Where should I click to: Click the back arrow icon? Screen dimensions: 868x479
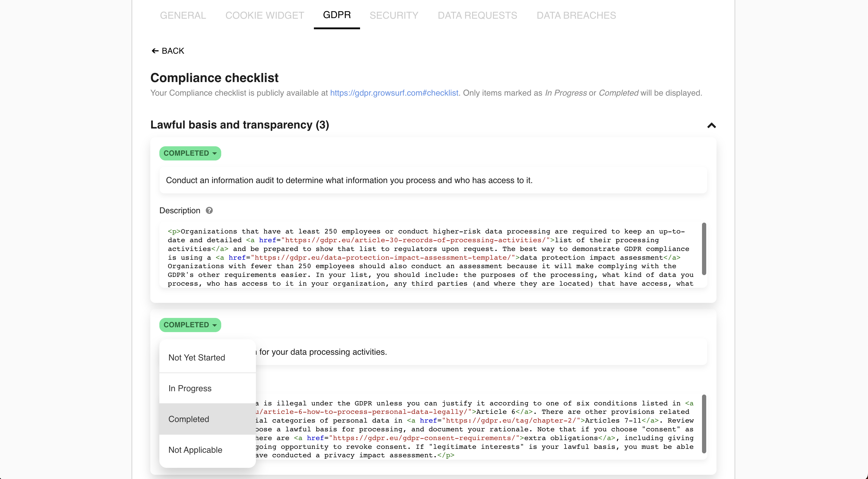tap(155, 51)
